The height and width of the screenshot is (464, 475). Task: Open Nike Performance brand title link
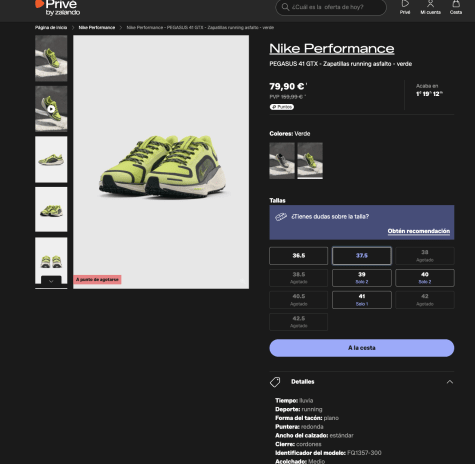[x=332, y=49]
